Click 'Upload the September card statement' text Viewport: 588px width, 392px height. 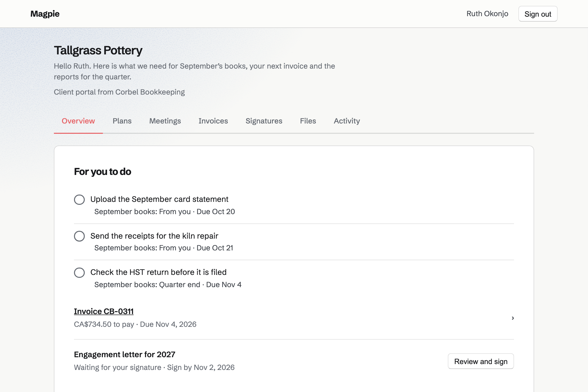point(159,199)
